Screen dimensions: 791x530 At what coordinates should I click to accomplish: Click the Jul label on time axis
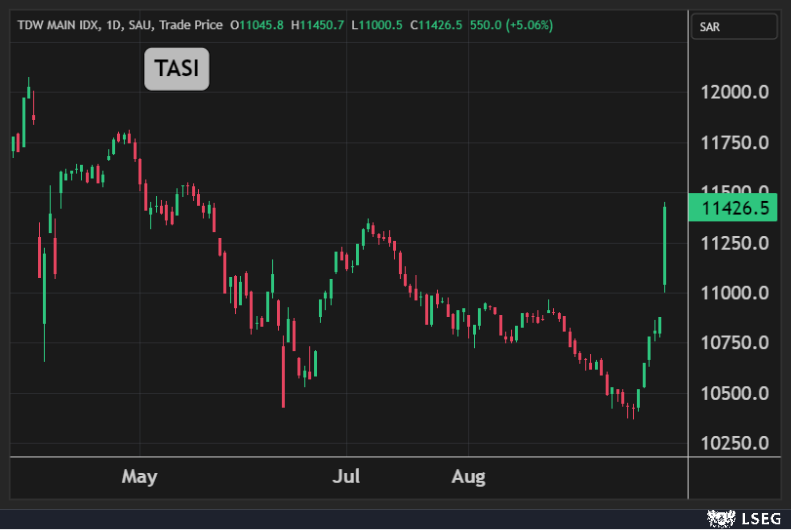(x=347, y=476)
